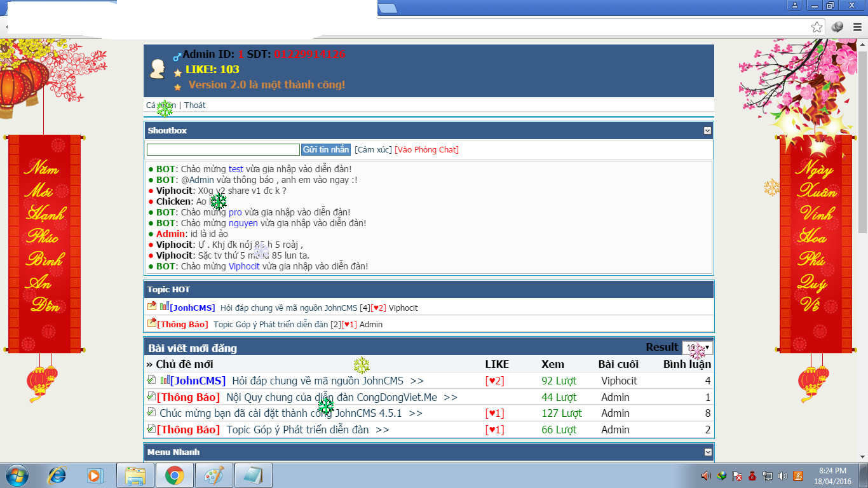Click the Viphocit username in BOT welcome message
This screenshot has width=868, height=488.
point(244,266)
